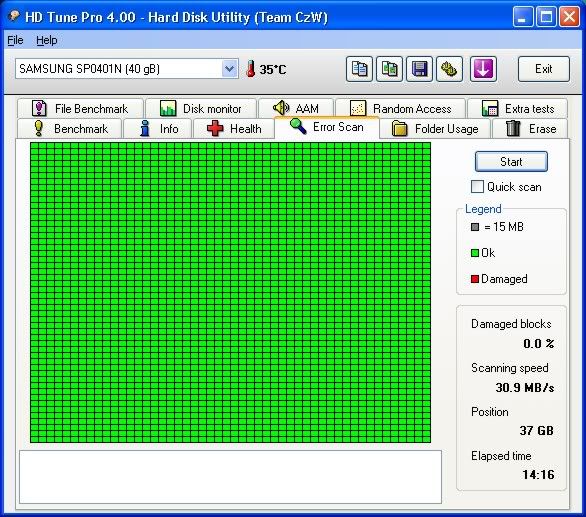
Task: Open the Health tab with red cross
Action: (x=234, y=129)
